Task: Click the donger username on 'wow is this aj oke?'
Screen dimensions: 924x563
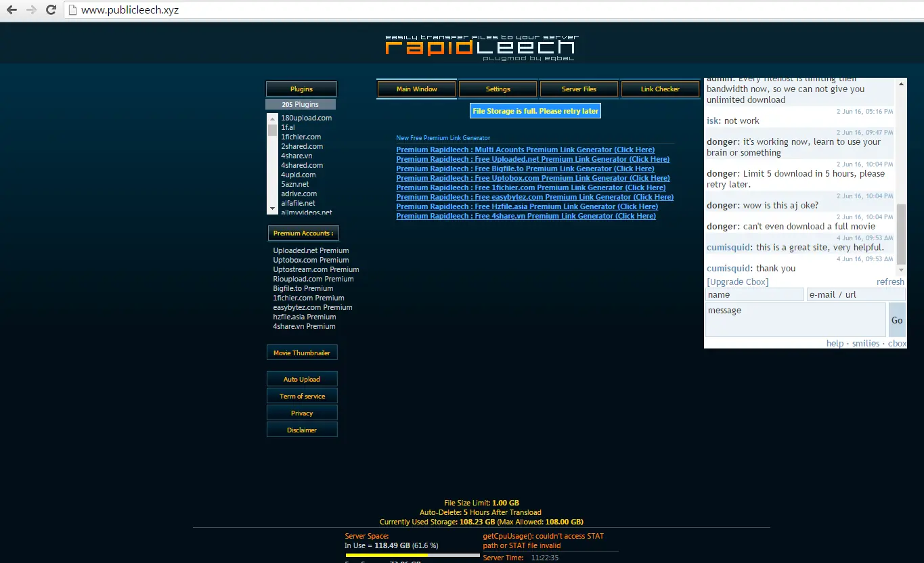Action: tap(722, 206)
